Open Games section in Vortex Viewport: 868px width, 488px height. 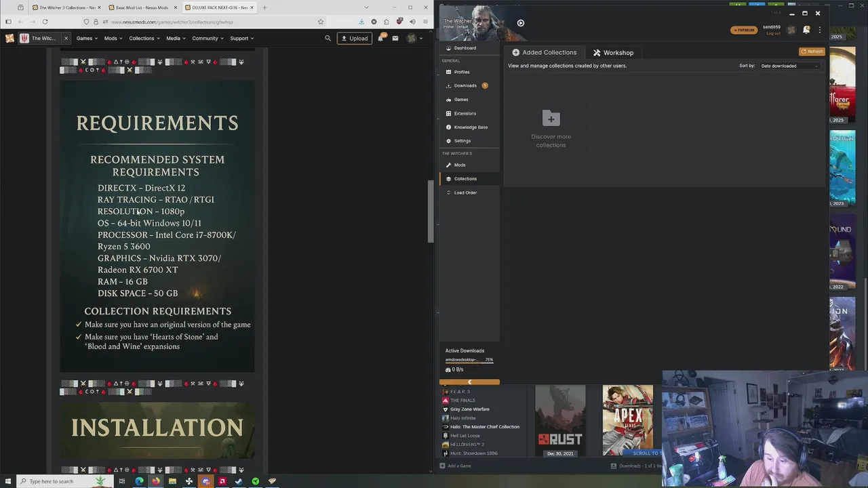(x=469, y=100)
